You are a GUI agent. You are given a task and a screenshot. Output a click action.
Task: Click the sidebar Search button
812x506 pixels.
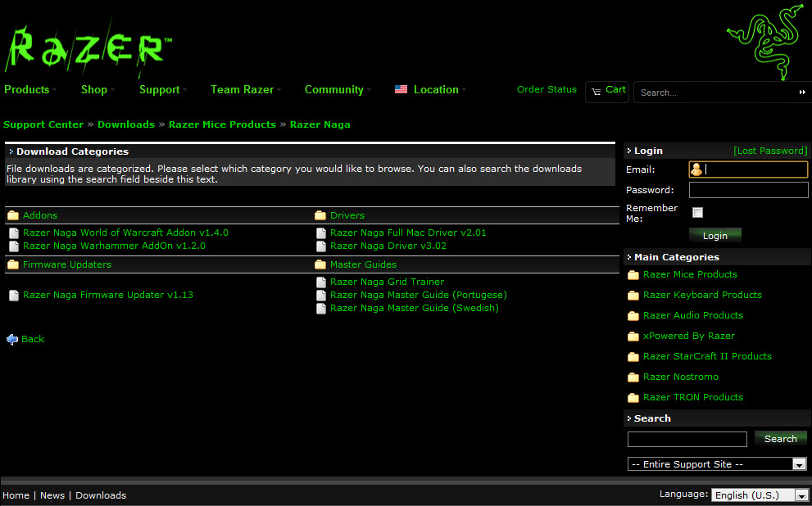tap(780, 439)
